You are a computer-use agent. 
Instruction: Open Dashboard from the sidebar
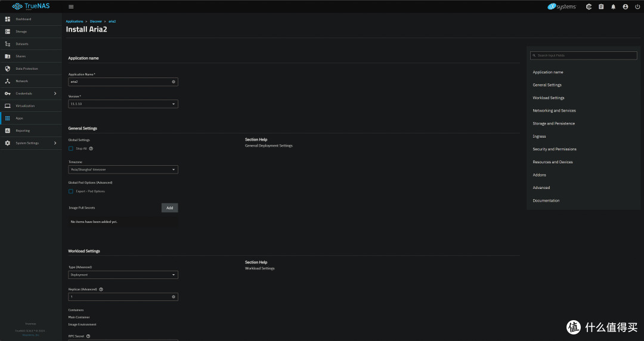[x=31, y=19]
